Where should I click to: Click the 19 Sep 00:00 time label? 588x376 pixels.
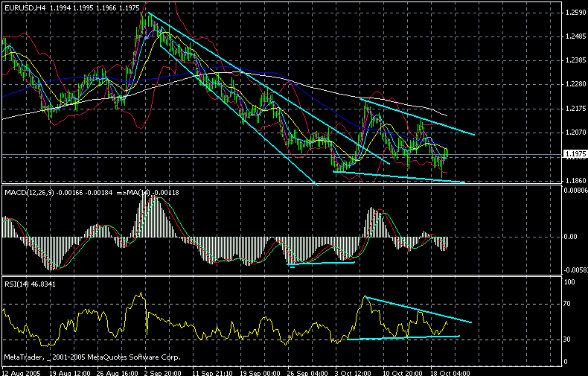pyautogui.click(x=260, y=373)
